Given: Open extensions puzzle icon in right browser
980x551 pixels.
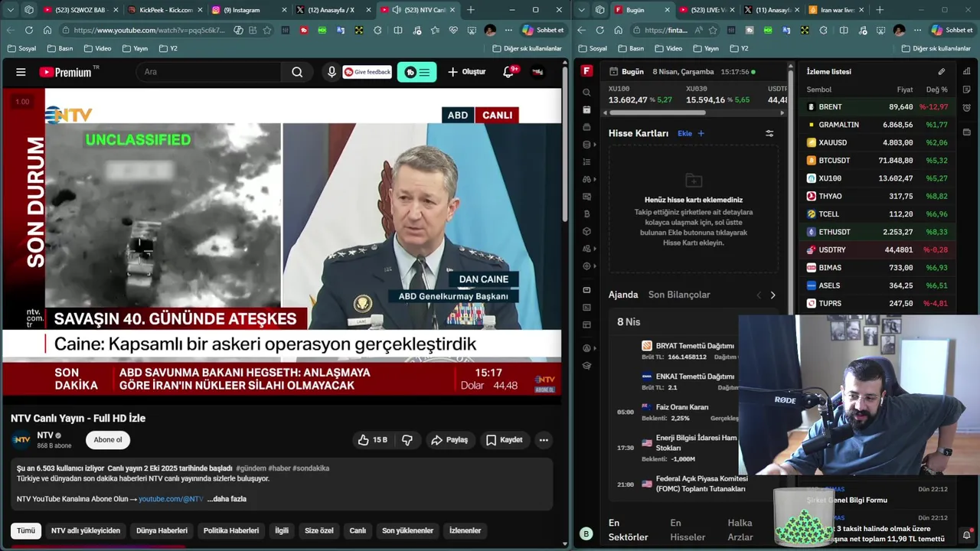Looking at the screenshot, I should [x=823, y=30].
